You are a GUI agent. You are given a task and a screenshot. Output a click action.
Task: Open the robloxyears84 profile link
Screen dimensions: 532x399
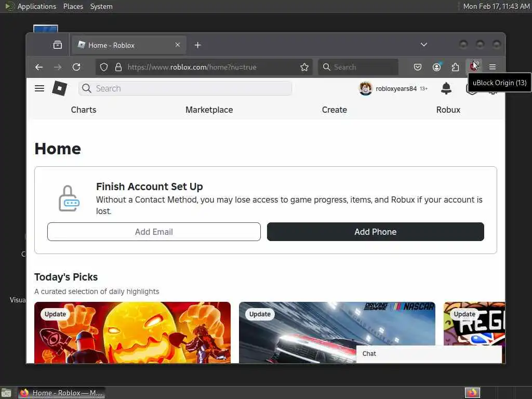click(x=396, y=89)
